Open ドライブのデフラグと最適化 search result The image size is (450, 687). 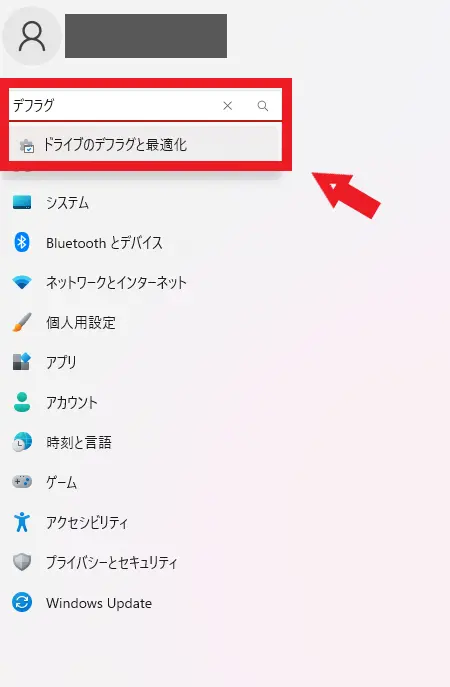[145, 145]
